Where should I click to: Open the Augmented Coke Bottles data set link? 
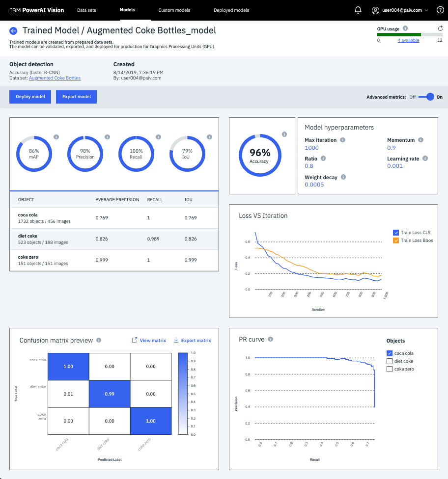(x=55, y=78)
